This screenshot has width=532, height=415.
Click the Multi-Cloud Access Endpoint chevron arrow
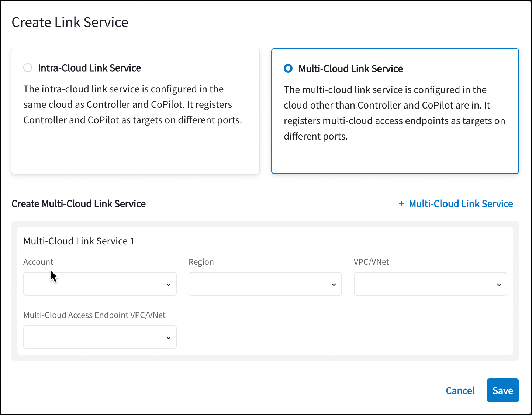[169, 337]
